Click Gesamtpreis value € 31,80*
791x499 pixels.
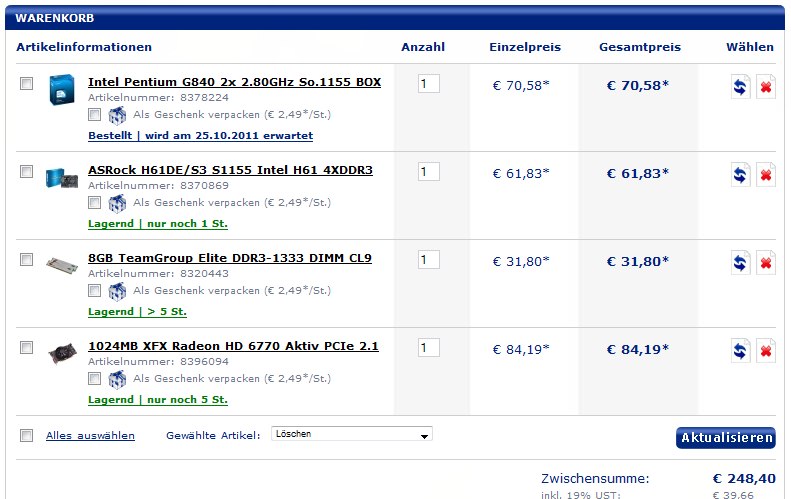[x=638, y=261]
